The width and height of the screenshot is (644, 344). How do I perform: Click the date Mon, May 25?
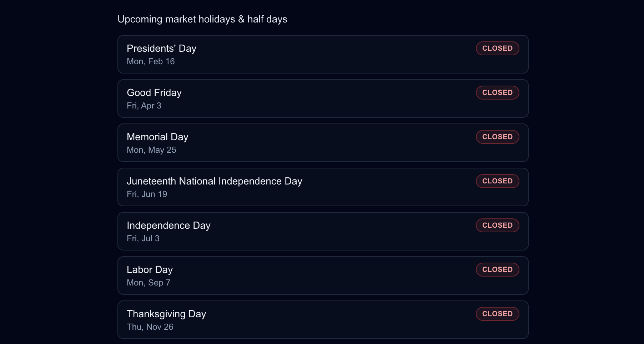[151, 150]
